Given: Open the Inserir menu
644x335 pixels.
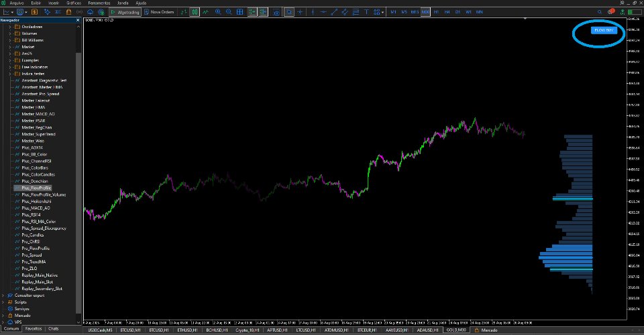Looking at the screenshot, I should (54, 3).
